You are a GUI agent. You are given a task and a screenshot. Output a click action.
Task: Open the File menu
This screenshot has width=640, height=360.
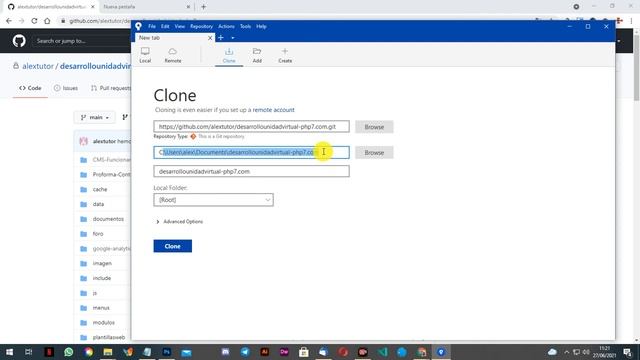tap(152, 26)
